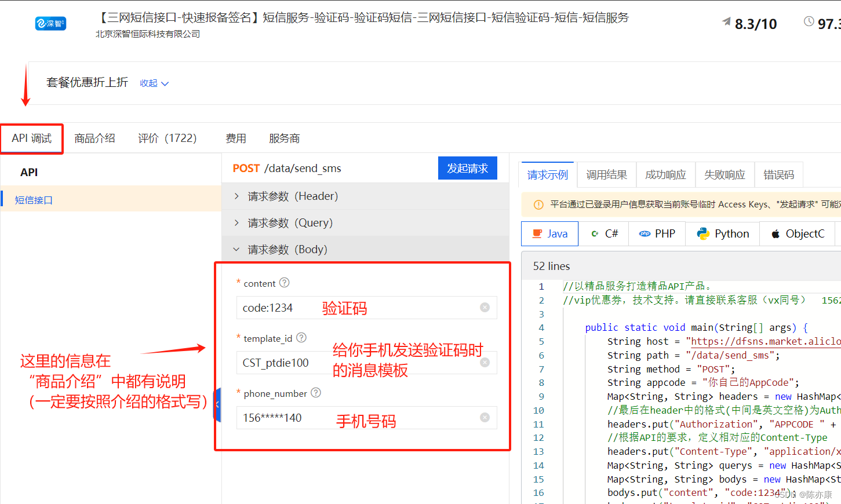Click code line 8 String appcode
The height and width of the screenshot is (504, 841).
(704, 382)
